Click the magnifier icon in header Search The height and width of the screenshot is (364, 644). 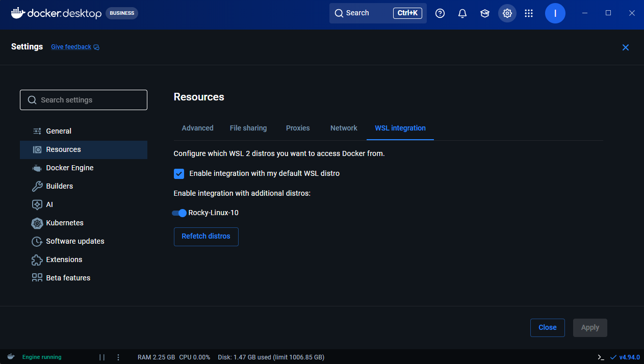339,13
